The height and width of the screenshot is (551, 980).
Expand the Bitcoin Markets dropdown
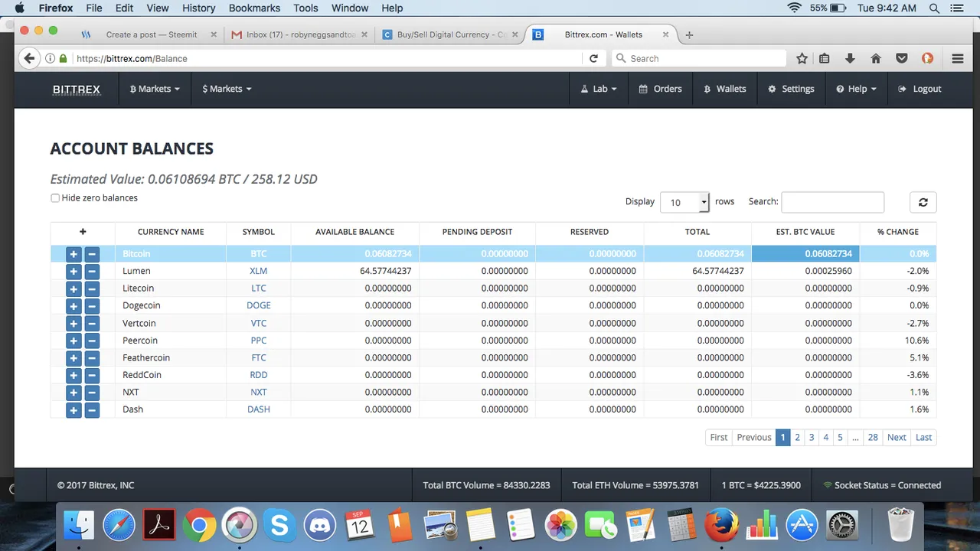pos(155,89)
